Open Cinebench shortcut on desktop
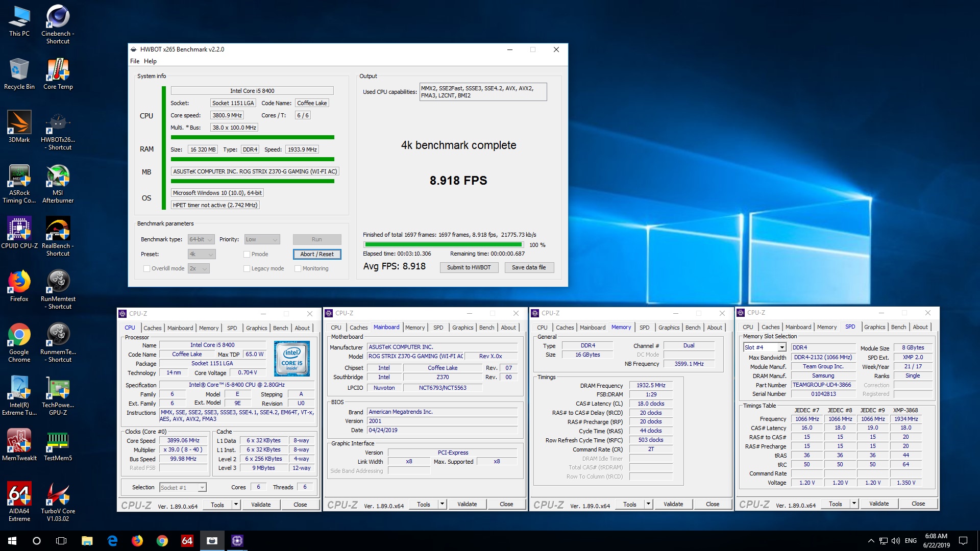The width and height of the screenshot is (980, 551). tap(58, 24)
